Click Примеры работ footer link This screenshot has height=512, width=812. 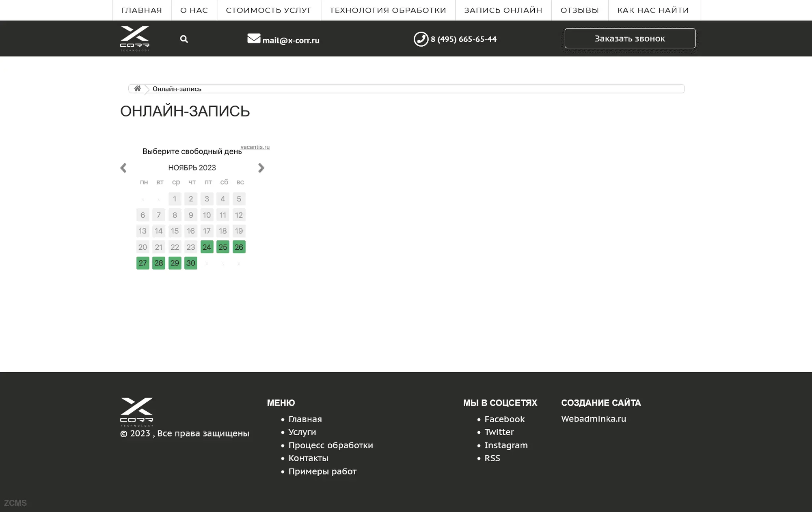tap(322, 471)
